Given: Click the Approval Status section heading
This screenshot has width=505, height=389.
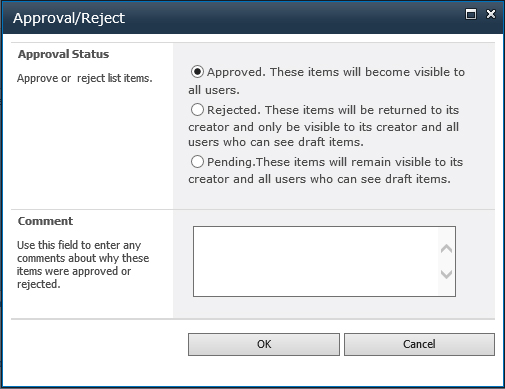Looking at the screenshot, I should (63, 54).
